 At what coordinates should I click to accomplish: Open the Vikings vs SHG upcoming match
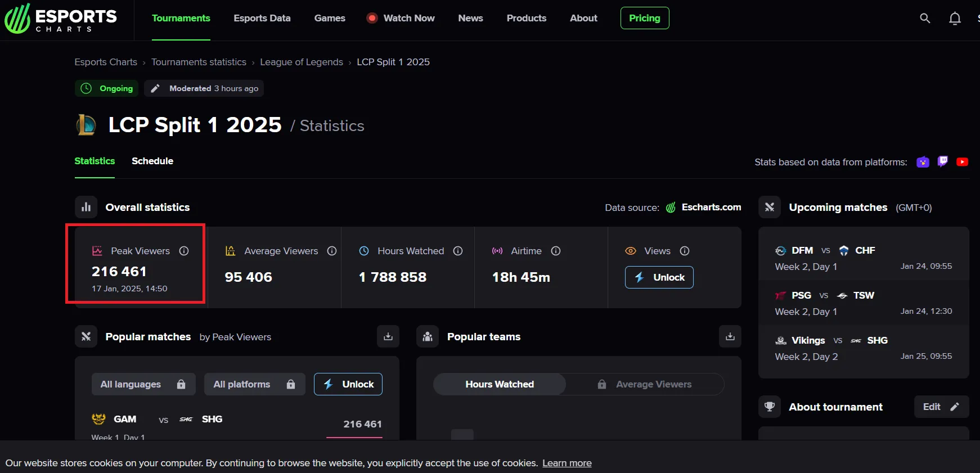click(x=864, y=348)
